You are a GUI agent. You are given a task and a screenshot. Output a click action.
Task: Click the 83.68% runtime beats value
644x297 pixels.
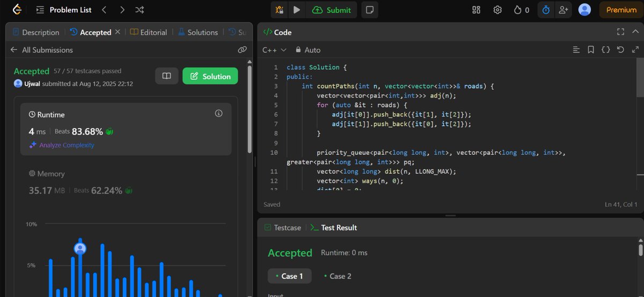pos(87,131)
